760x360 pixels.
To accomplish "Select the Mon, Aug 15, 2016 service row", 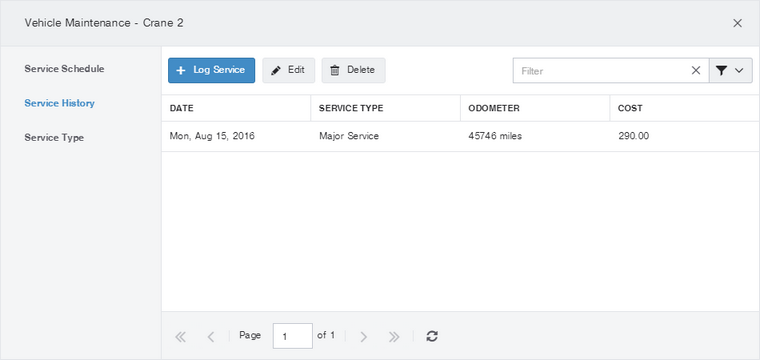I will point(460,137).
